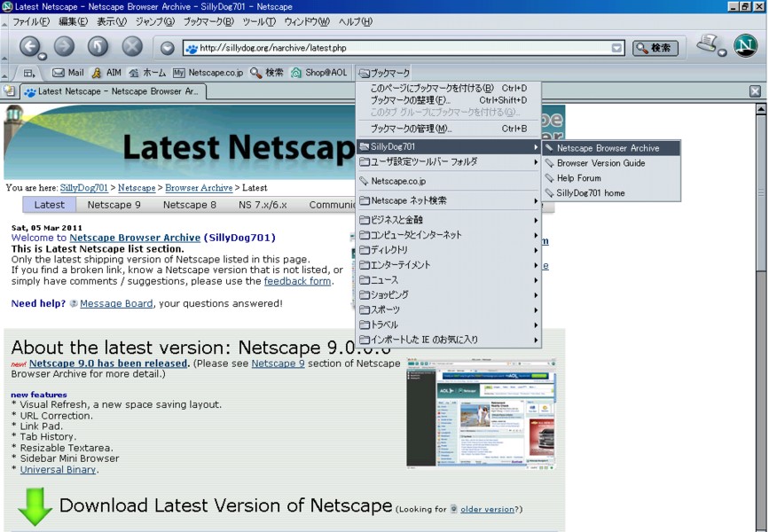Viewport: 769px width, 532px height.
Task: Select the NS 7.x/6.x page tab
Action: pos(263,205)
